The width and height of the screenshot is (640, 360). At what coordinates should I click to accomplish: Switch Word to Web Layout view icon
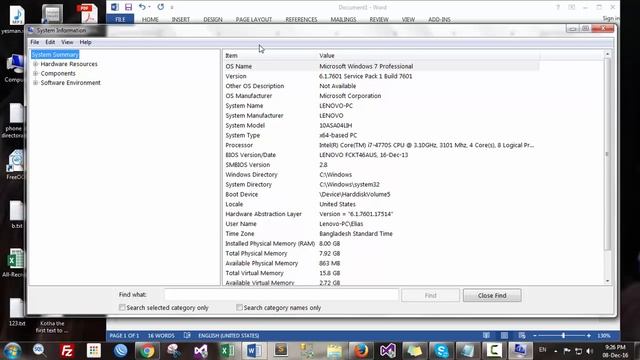(x=522, y=336)
